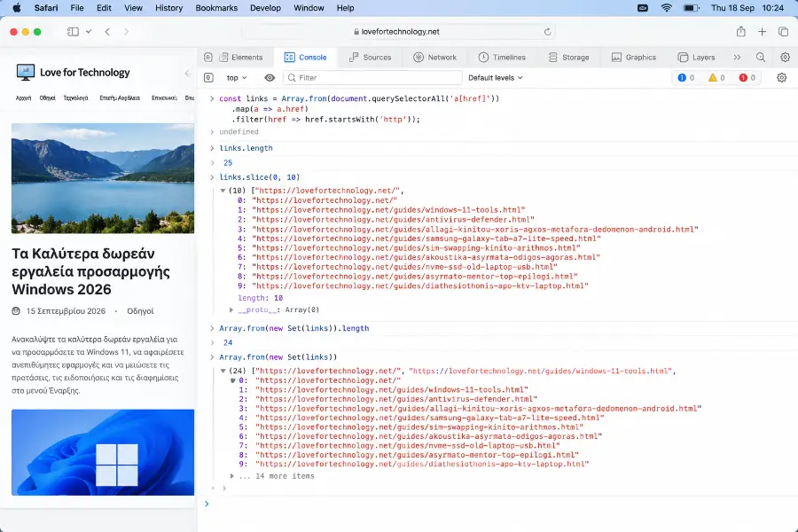This screenshot has width=798, height=532.
Task: Click the 'Τεχνολογία' navigation link
Action: (76, 98)
